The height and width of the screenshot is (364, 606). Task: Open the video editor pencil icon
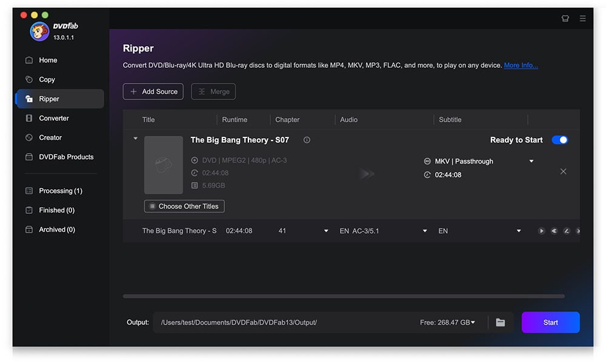(x=567, y=231)
